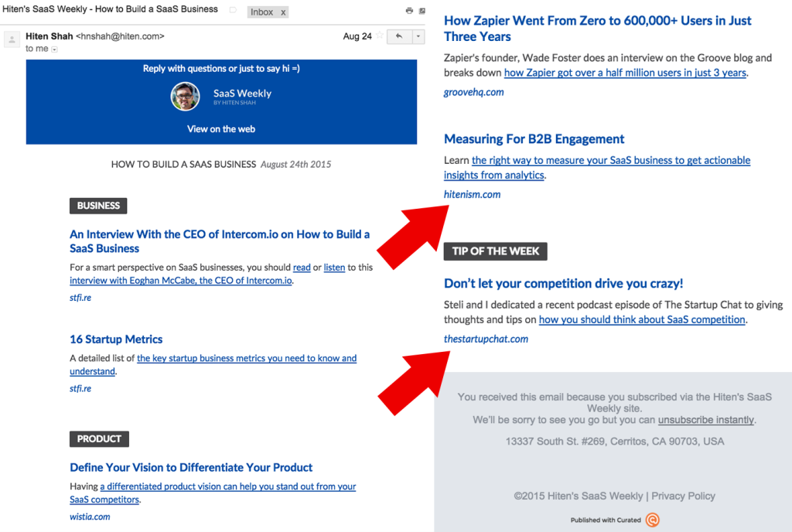Click the sender avatar icon for Hiten Shah
This screenshot has height=532, width=792.
tap(12, 39)
